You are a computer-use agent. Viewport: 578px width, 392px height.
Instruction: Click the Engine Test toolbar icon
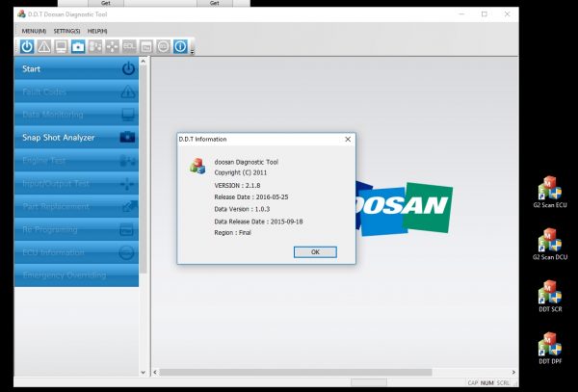point(95,47)
